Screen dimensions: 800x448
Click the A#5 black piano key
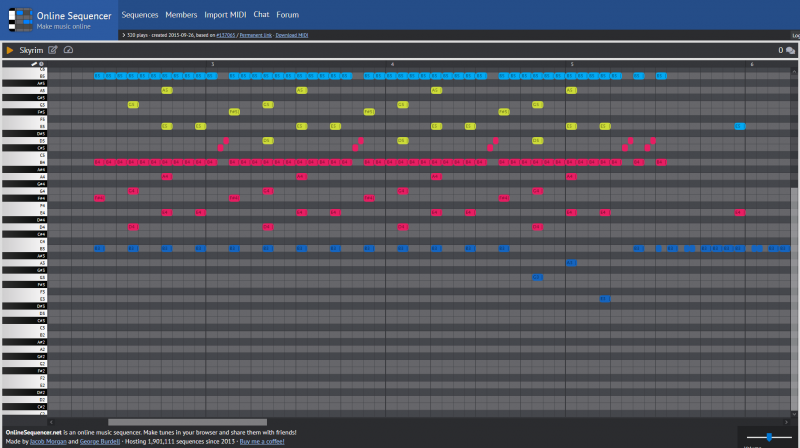coord(24,83)
